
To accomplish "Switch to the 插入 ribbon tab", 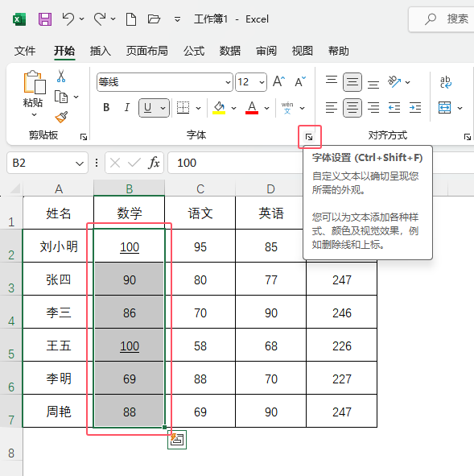I will tap(101, 51).
